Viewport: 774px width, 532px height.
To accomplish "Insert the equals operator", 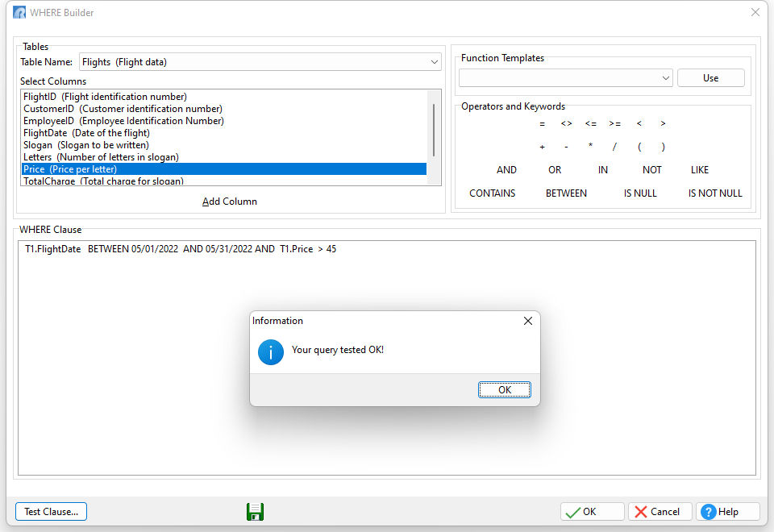I will [x=542, y=124].
